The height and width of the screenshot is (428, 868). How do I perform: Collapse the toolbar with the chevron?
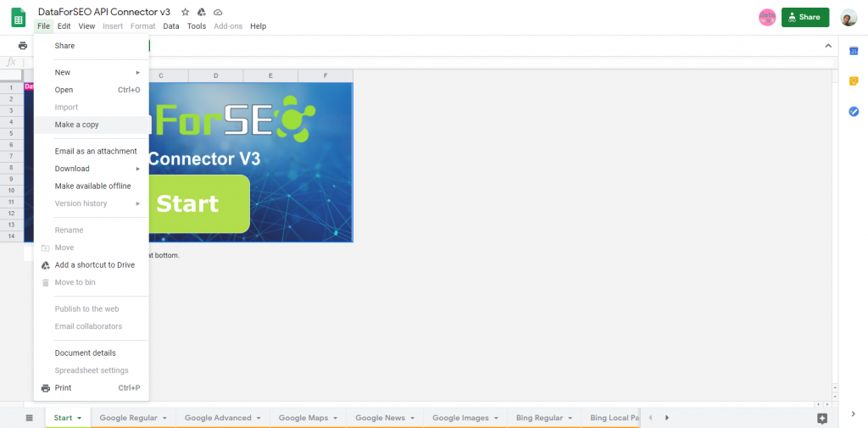(x=828, y=46)
